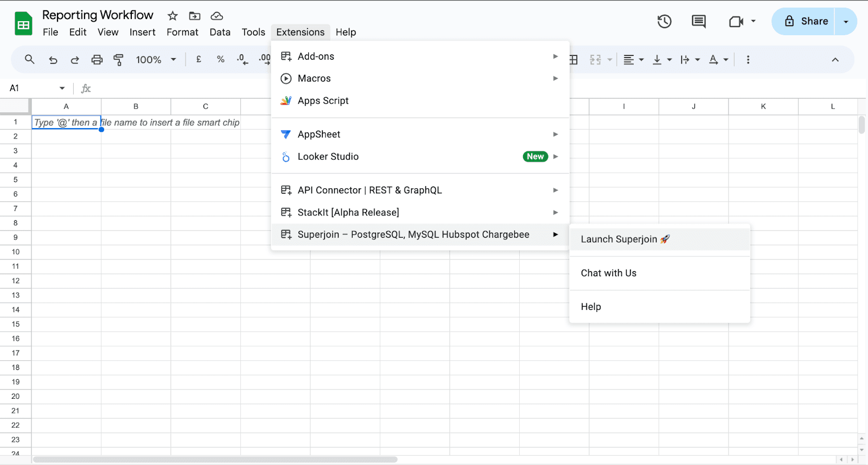Start a meeting with the camera icon
868x465 pixels.
pyautogui.click(x=736, y=22)
